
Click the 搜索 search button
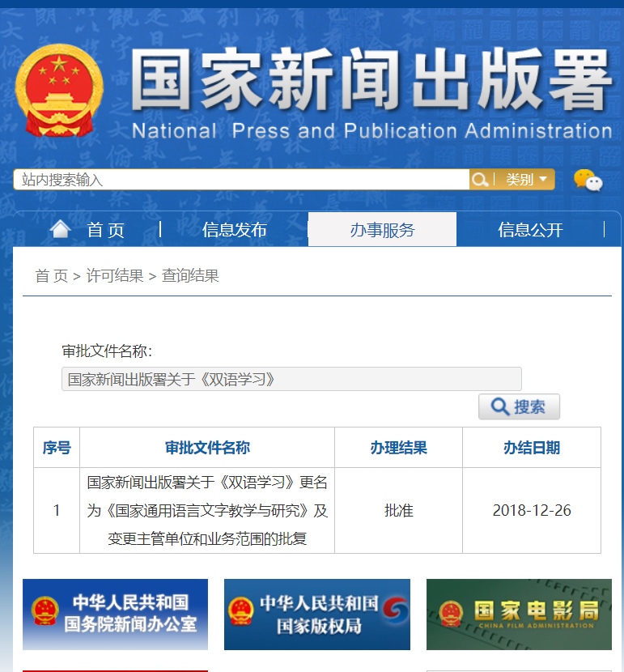pos(519,406)
